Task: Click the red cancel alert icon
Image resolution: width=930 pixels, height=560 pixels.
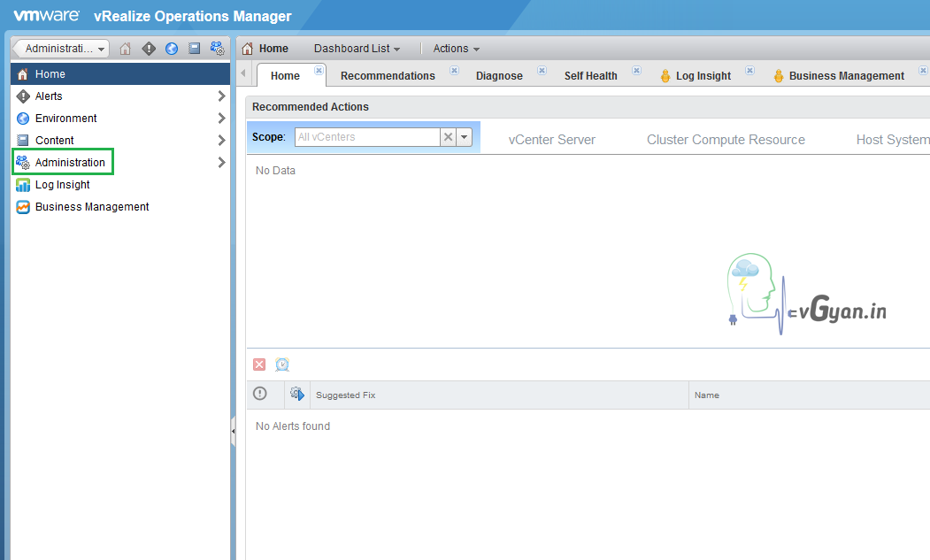Action: (x=259, y=364)
